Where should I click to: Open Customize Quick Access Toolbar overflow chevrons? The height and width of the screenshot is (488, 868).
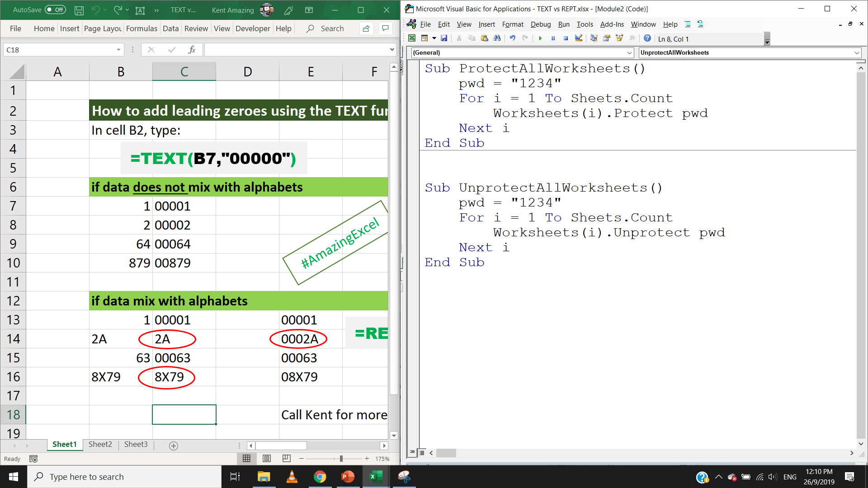coord(156,10)
